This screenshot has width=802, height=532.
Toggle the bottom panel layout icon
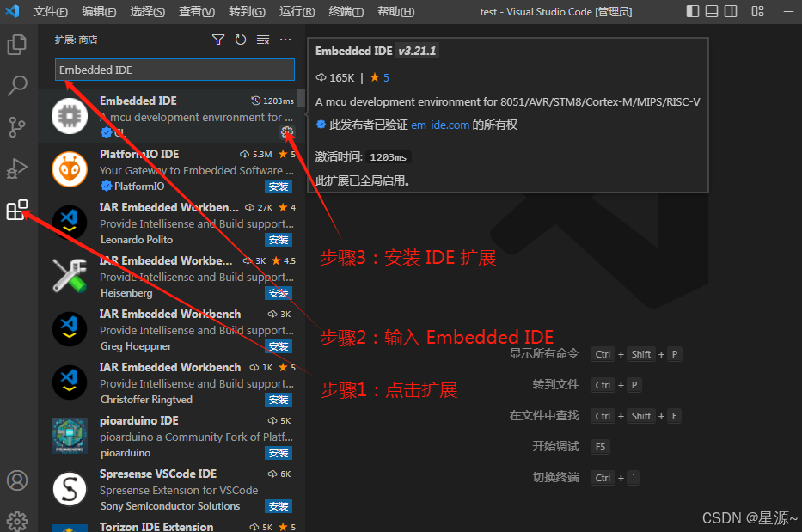[x=712, y=11]
